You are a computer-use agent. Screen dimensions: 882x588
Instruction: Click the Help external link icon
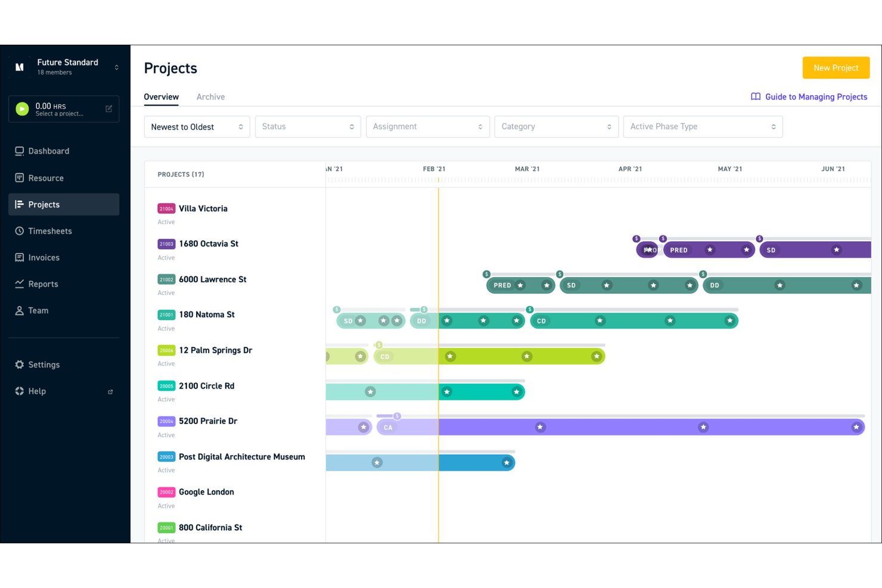[x=110, y=392]
